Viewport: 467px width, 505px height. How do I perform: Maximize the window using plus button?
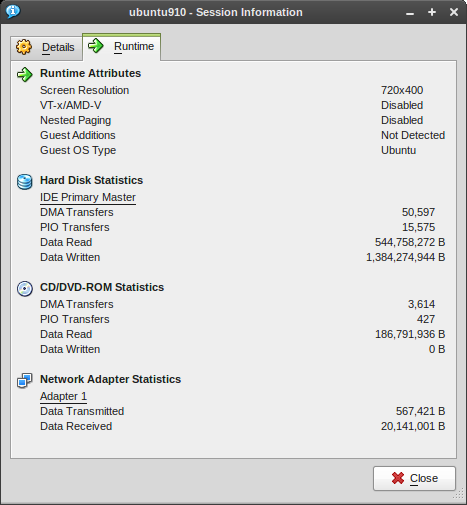432,12
